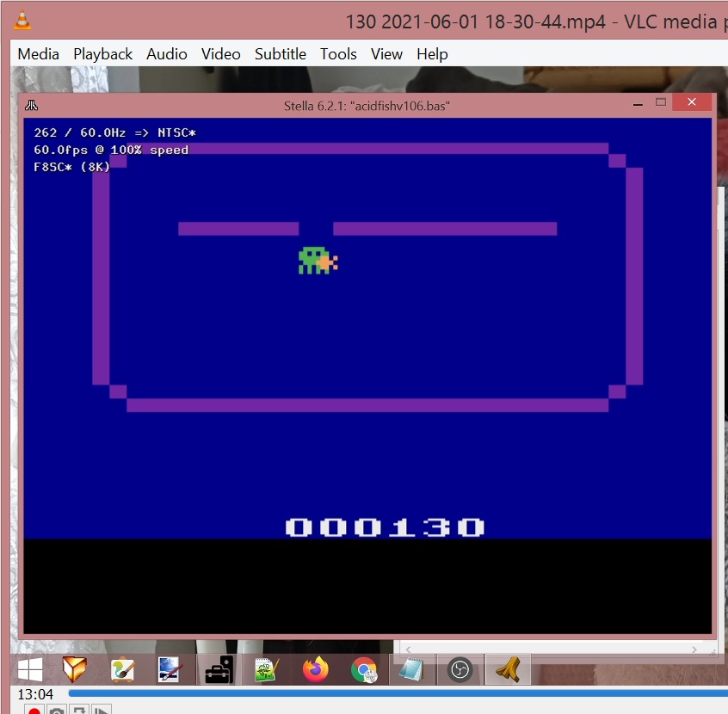
Task: Click the Help menu
Action: click(432, 54)
